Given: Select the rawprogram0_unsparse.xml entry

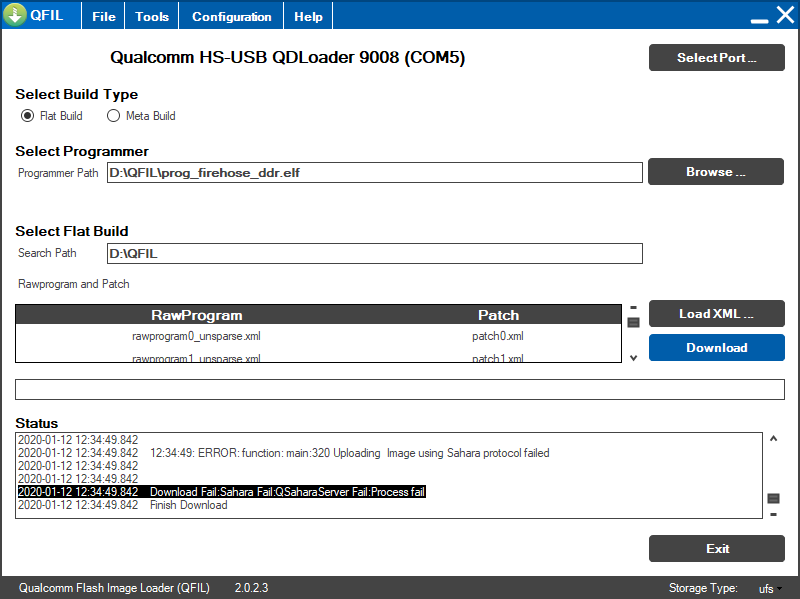Looking at the screenshot, I should click(x=196, y=336).
